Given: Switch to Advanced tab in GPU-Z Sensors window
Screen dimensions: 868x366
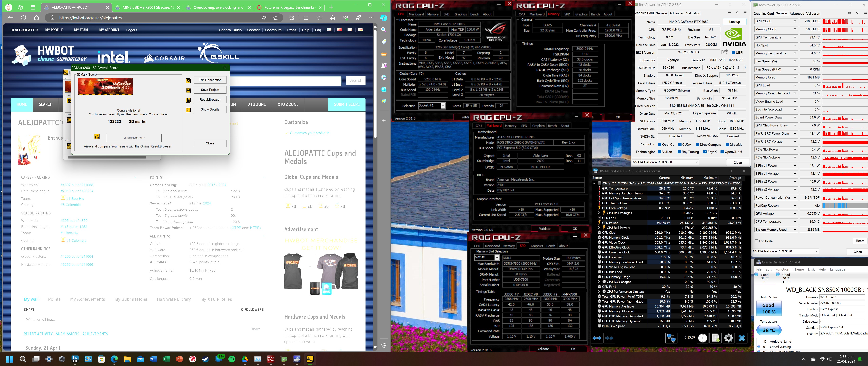Looking at the screenshot, I should coord(797,14).
